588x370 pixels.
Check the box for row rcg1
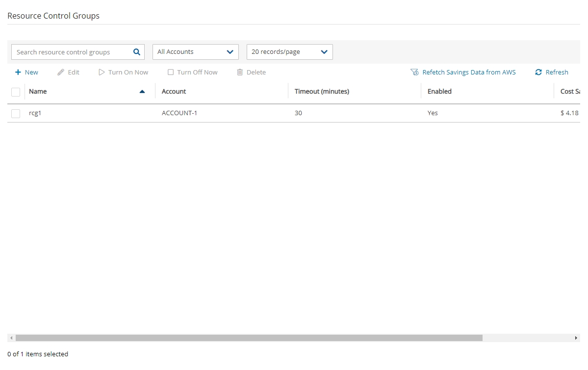click(16, 113)
